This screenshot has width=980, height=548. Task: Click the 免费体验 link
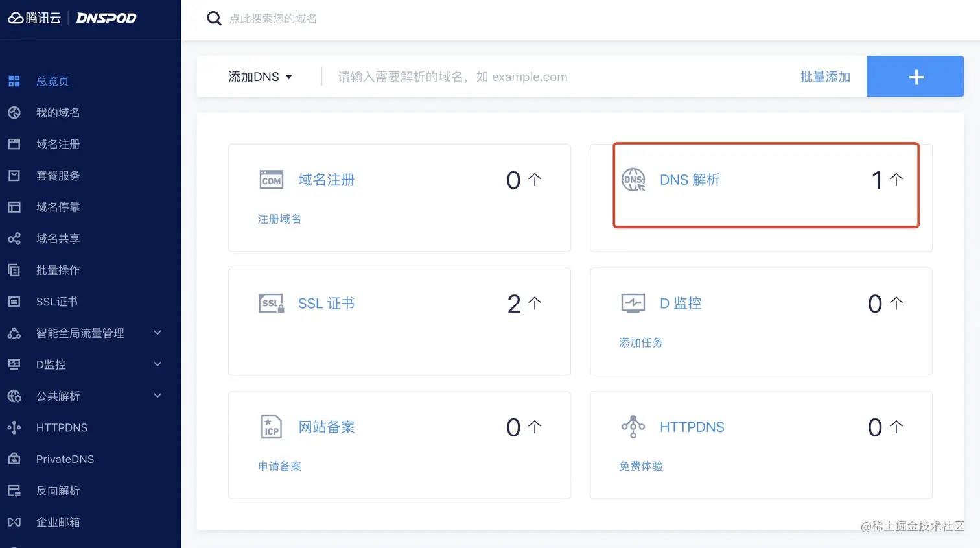coord(641,466)
